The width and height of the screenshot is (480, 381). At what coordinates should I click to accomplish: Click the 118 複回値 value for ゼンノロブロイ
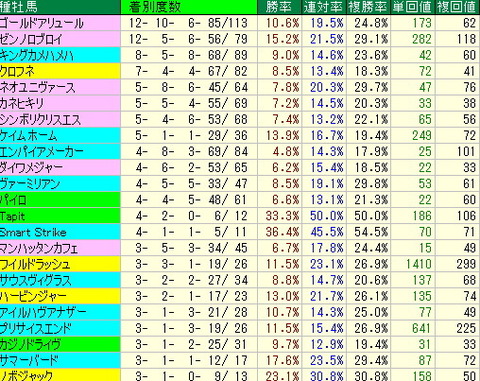click(466, 39)
